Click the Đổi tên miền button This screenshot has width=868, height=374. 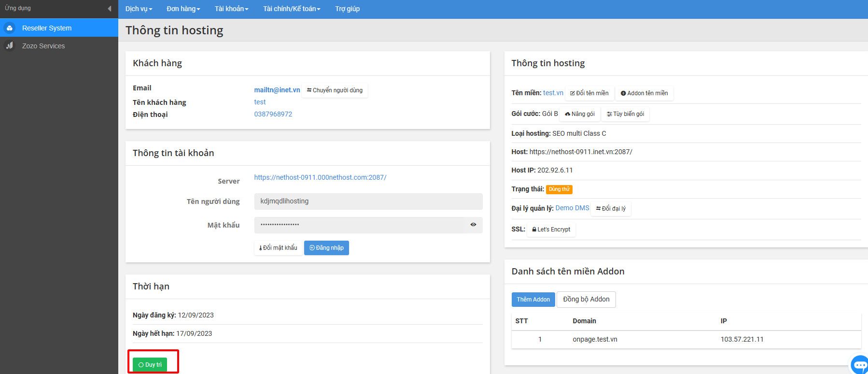(x=589, y=93)
